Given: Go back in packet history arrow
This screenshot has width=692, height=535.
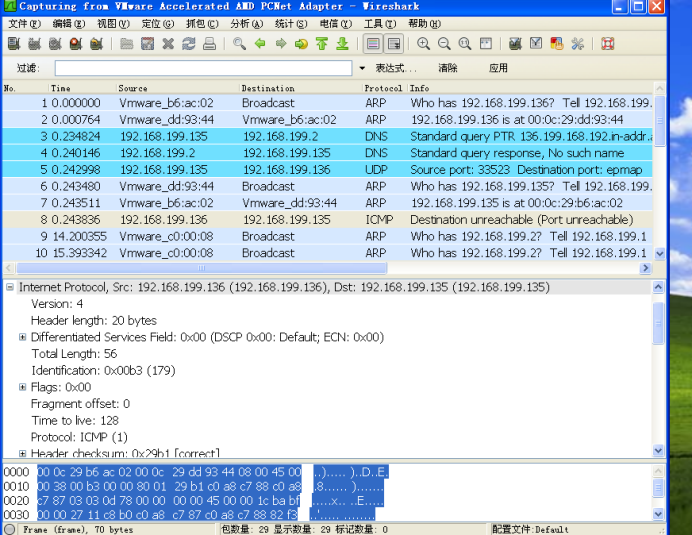Looking at the screenshot, I should (260, 44).
